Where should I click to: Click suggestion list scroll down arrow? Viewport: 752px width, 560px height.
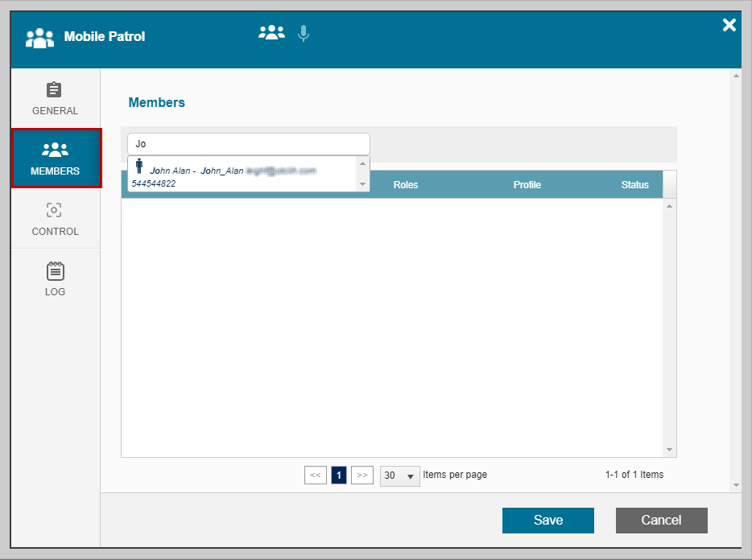click(363, 184)
